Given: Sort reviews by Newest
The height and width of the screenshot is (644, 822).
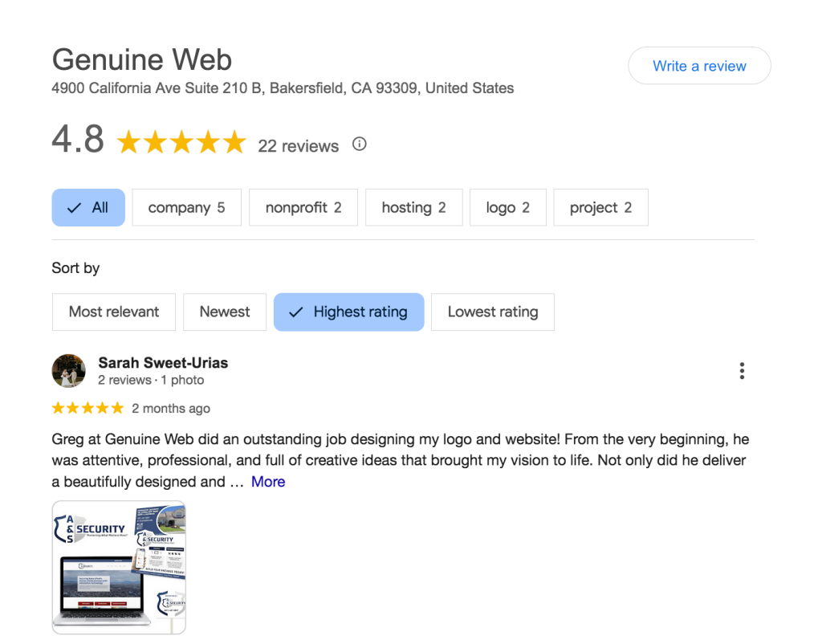Looking at the screenshot, I should [225, 312].
